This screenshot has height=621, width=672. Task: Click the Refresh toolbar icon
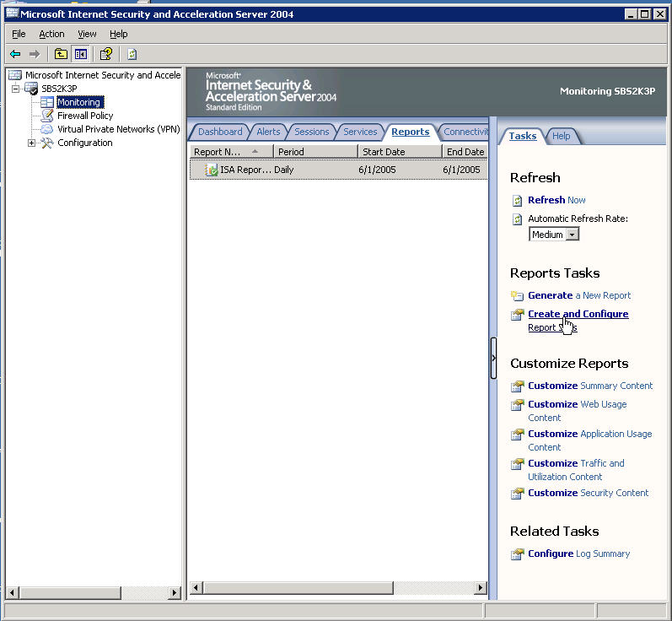[x=132, y=54]
